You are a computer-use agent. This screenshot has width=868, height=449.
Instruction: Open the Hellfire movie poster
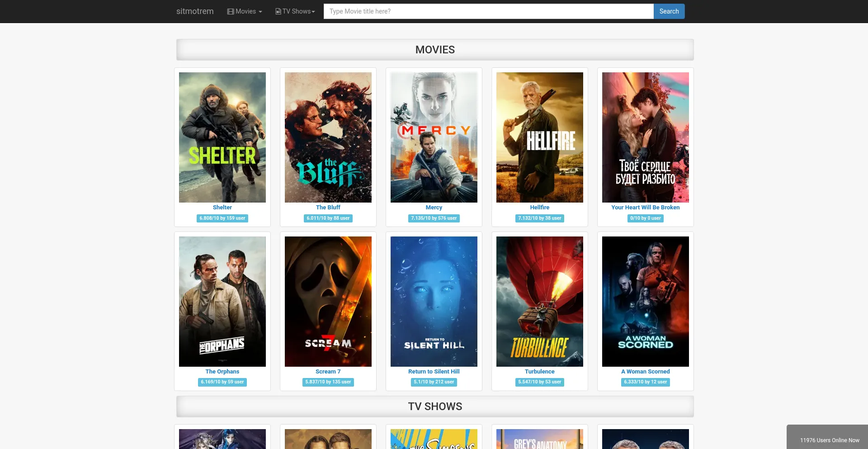[540, 137]
